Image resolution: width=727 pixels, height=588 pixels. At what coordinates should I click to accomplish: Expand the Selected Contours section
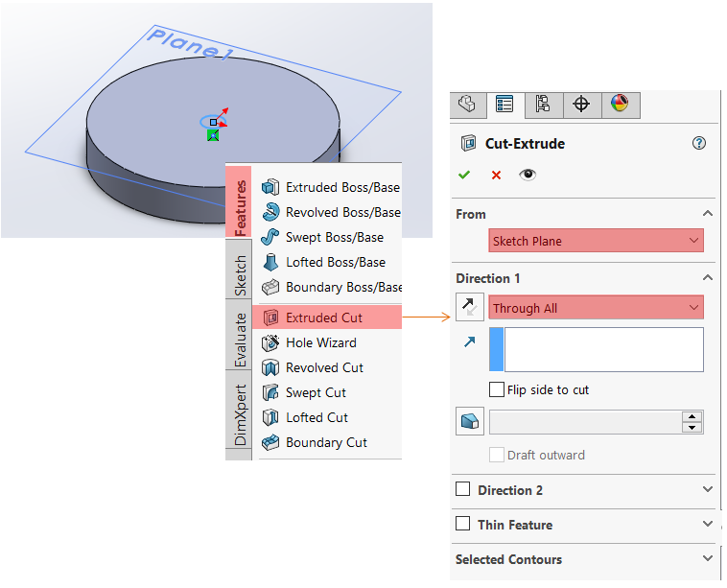point(708,559)
